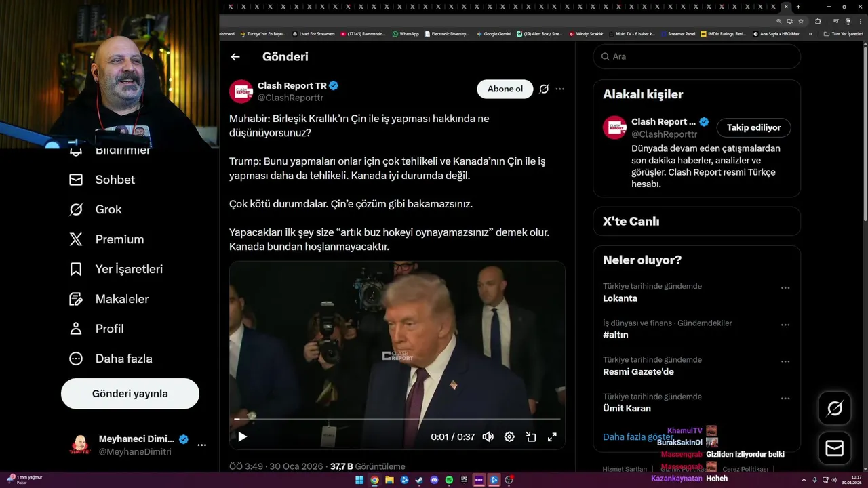This screenshot has width=868, height=488.
Task: Expand Daha fazla menu in the left sidebar
Action: pos(111,359)
